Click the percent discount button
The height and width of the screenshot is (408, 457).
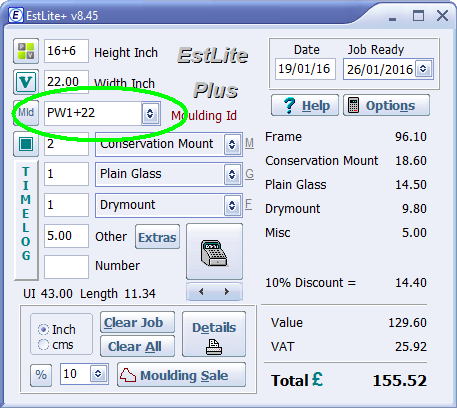(41, 375)
